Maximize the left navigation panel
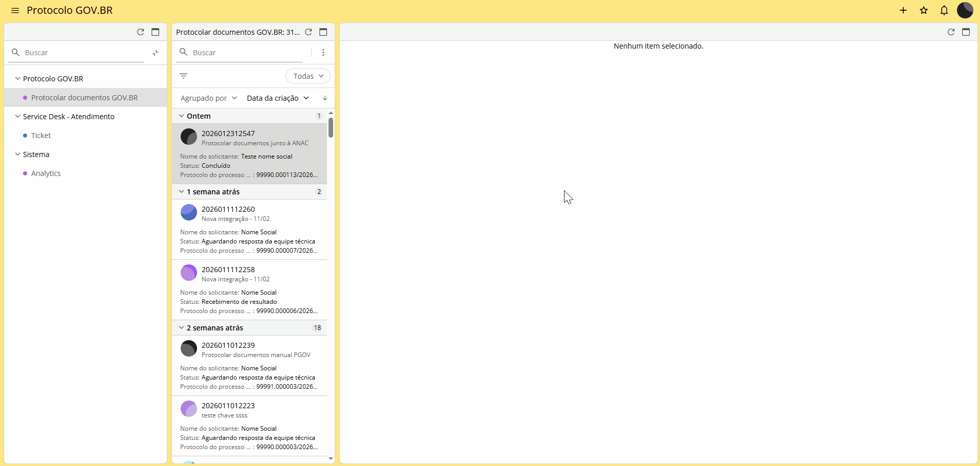This screenshot has height=466, width=980. coord(156,32)
